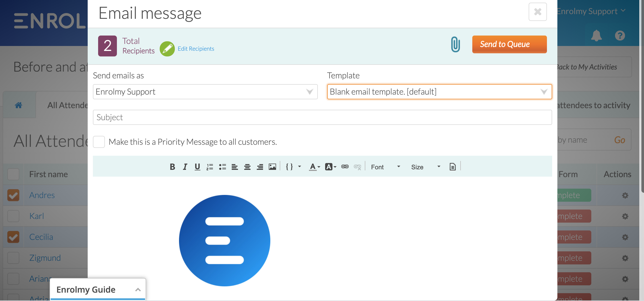Image resolution: width=644 pixels, height=301 pixels.
Task: Click the ENROLMY logo in header
Action: click(50, 21)
